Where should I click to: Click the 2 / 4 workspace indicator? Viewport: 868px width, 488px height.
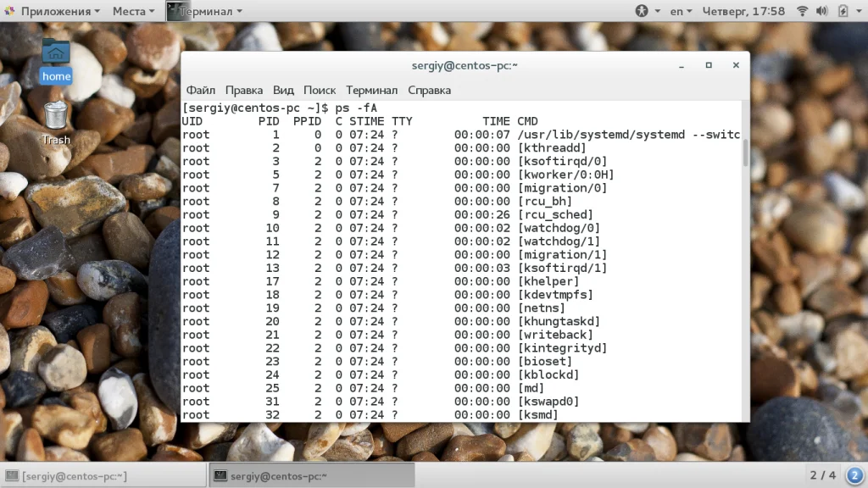tap(822, 474)
